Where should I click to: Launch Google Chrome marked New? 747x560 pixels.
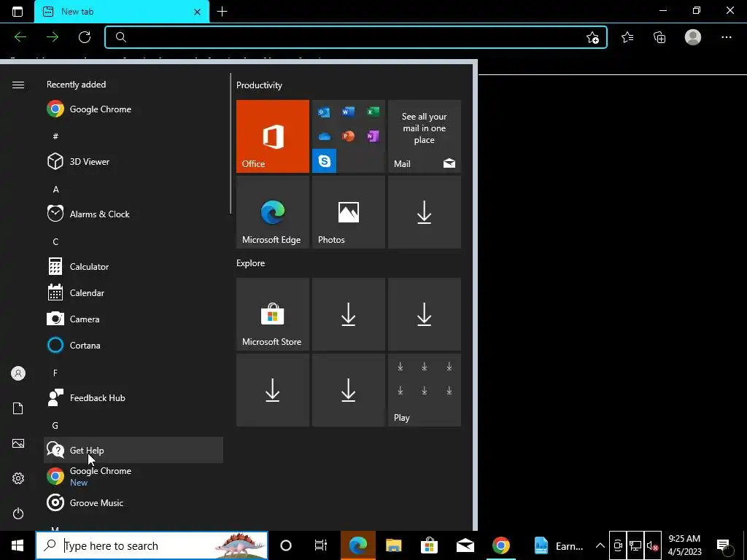[133, 476]
